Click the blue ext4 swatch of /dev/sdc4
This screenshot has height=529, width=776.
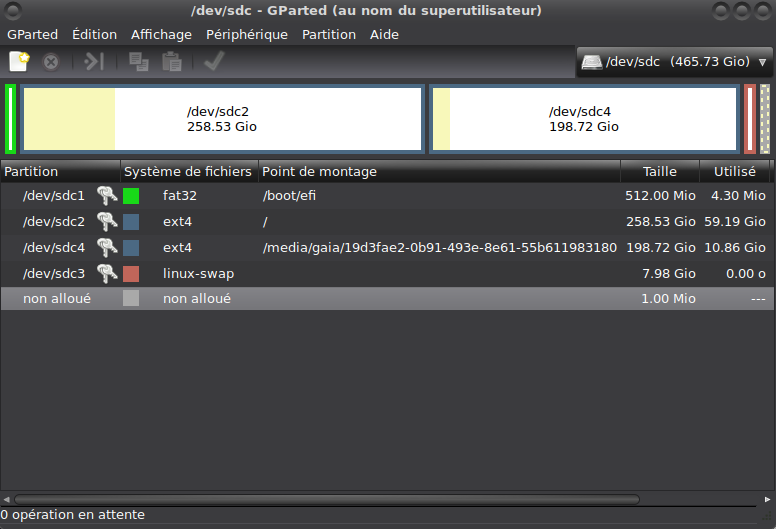click(131, 247)
